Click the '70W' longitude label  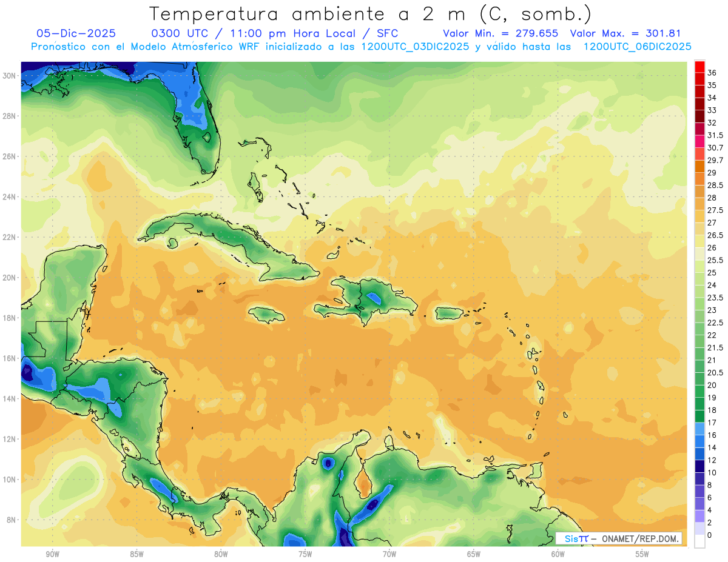(x=389, y=554)
